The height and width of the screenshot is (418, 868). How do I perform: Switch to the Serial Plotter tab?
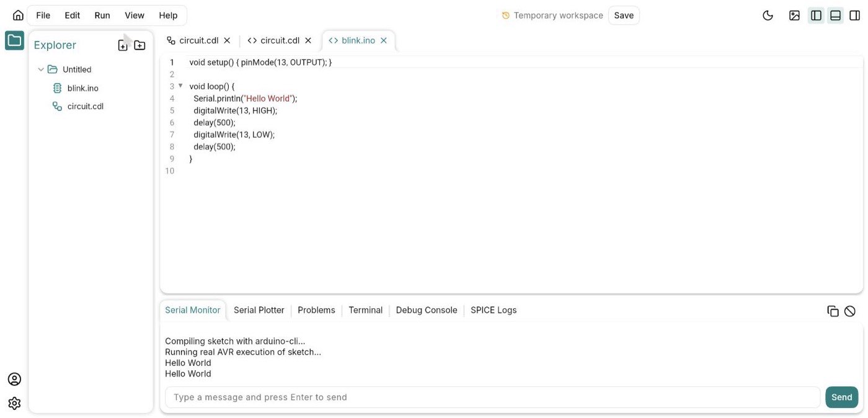coord(259,310)
